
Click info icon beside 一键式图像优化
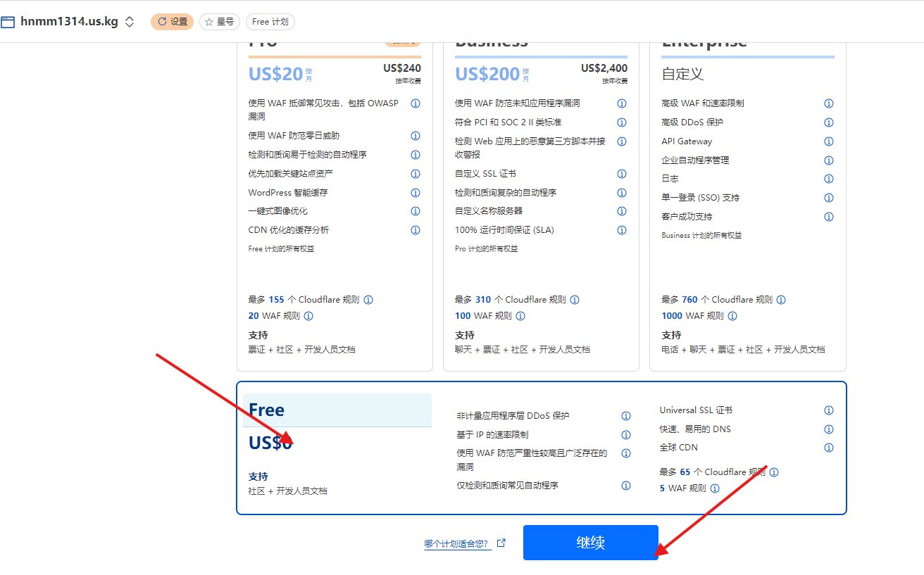416,211
